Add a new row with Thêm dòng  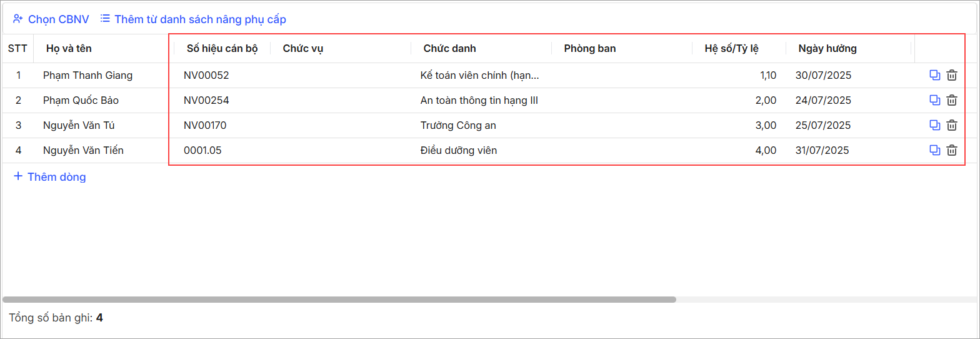(x=49, y=177)
